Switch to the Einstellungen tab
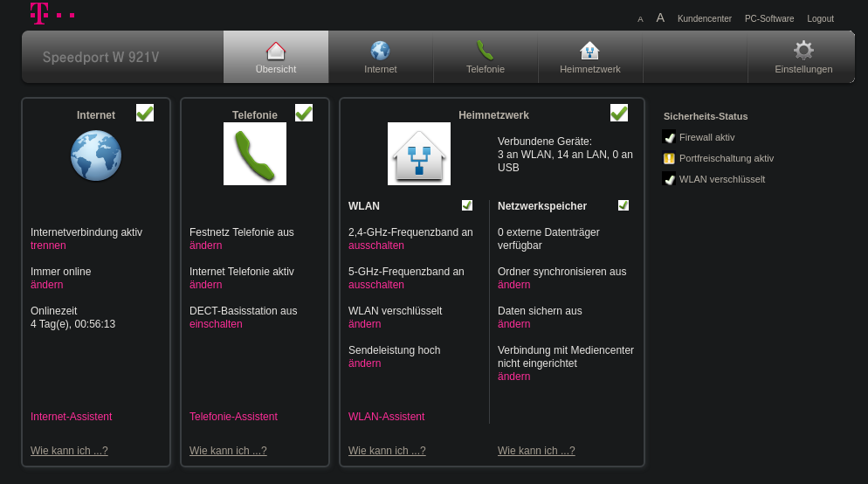This screenshot has width=868, height=484. coord(803,58)
